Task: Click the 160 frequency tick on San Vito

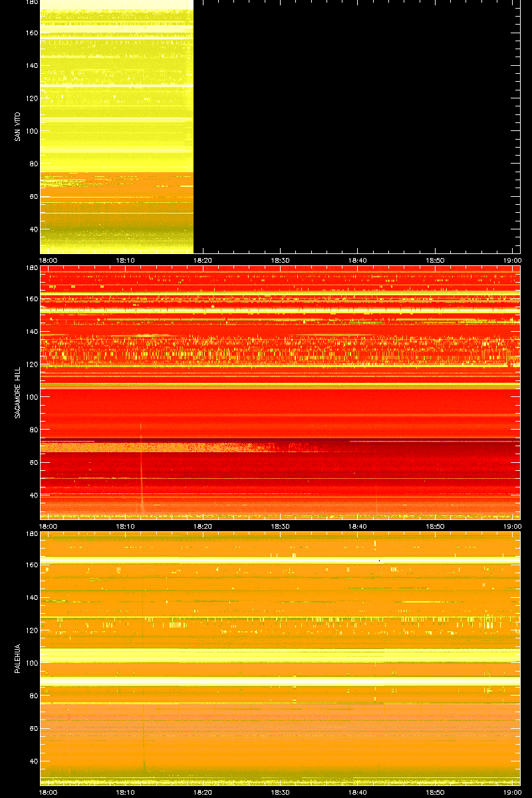Action: coord(31,33)
